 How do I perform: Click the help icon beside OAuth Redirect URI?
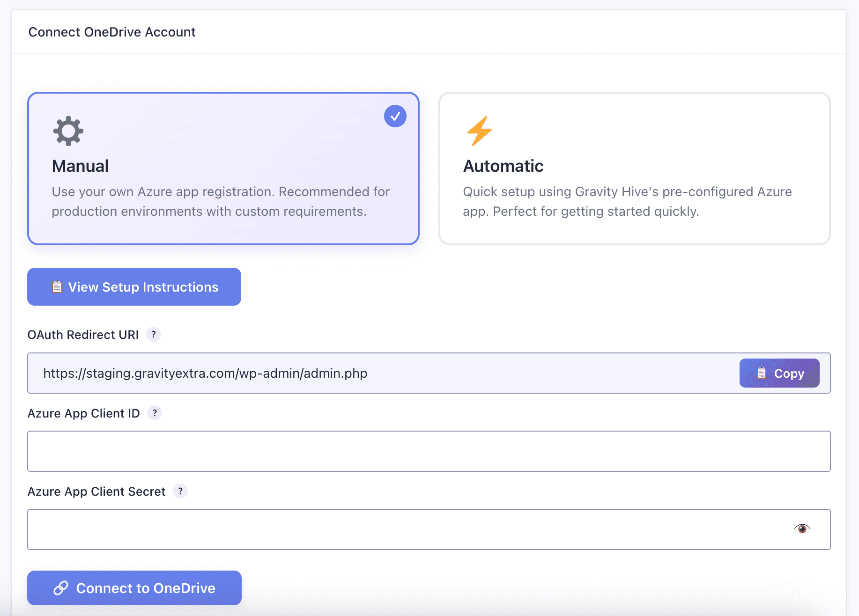coord(154,335)
